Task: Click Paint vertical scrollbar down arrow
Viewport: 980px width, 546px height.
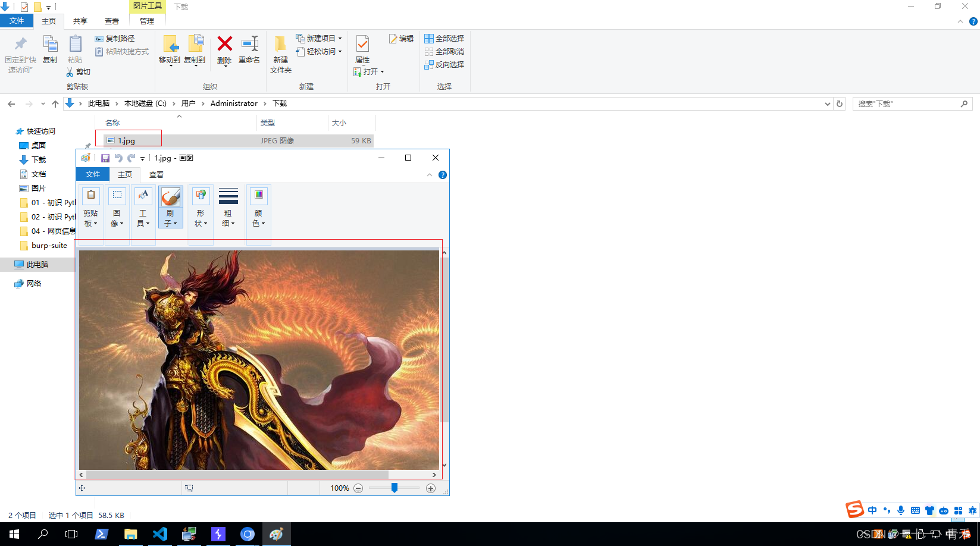Action: click(x=444, y=465)
